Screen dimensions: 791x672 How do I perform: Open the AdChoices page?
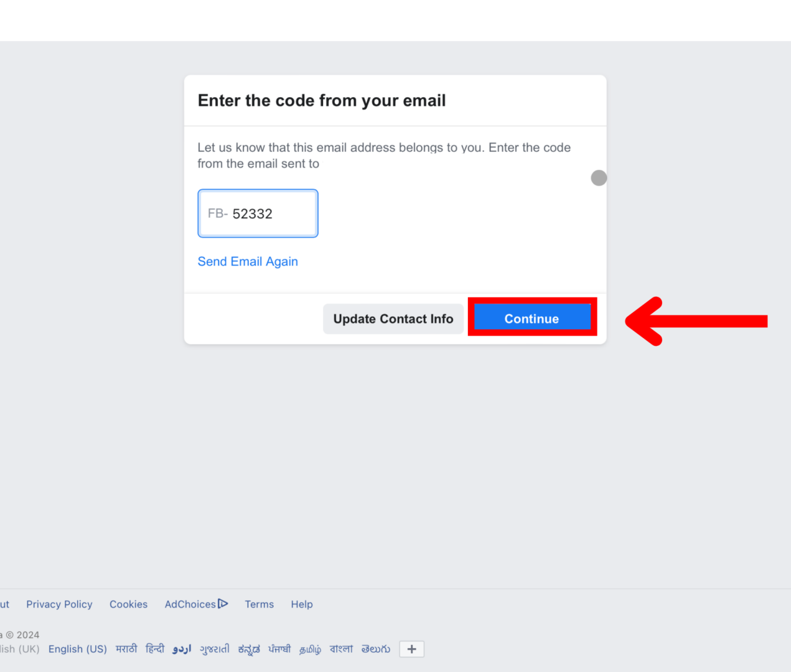(x=190, y=604)
